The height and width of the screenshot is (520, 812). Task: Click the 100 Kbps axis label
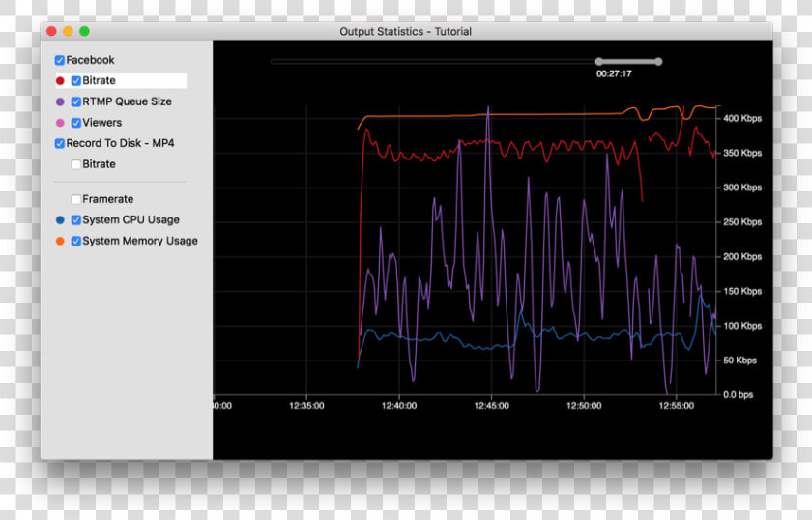[x=742, y=326]
